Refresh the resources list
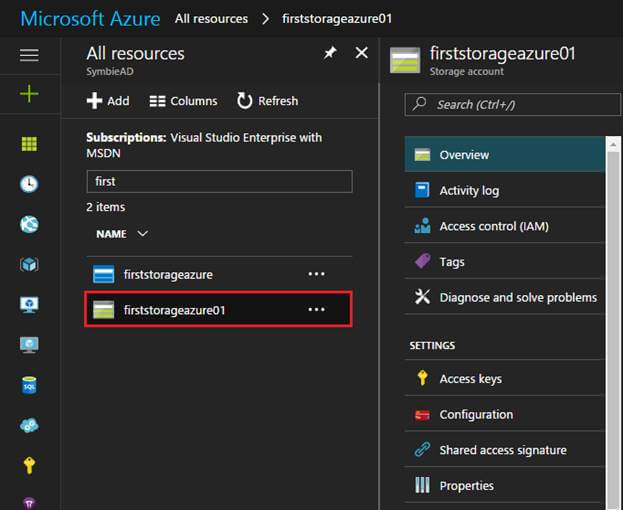623x510 pixels. (267, 101)
